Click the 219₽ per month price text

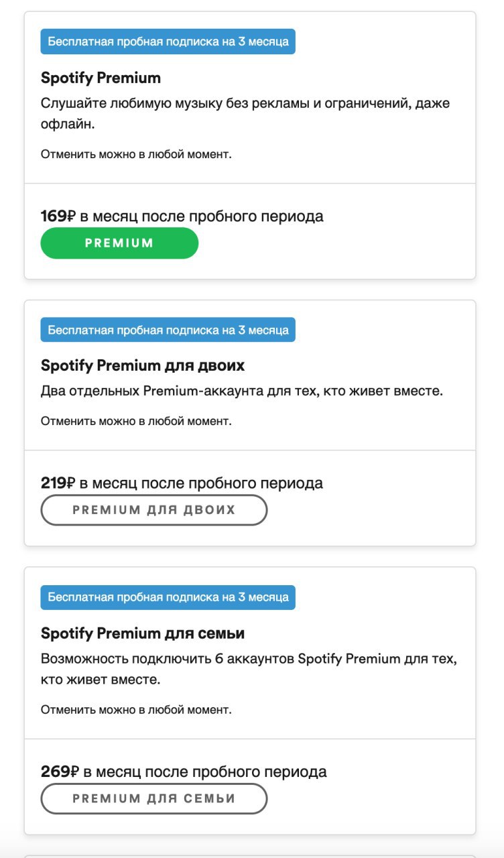(182, 483)
